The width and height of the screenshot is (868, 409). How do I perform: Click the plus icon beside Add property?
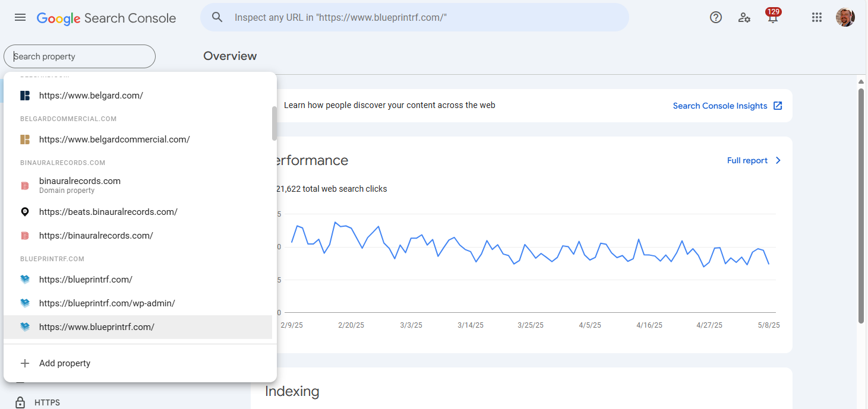pyautogui.click(x=25, y=363)
